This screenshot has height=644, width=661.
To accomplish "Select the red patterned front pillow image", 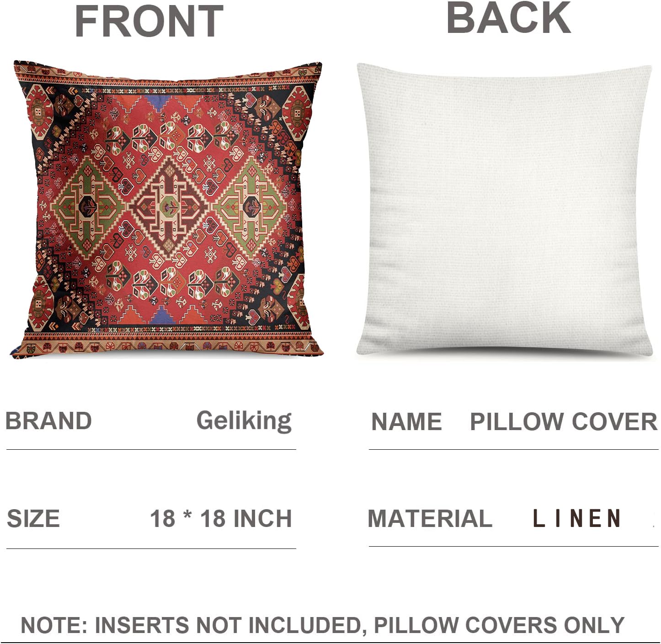I will click(166, 209).
